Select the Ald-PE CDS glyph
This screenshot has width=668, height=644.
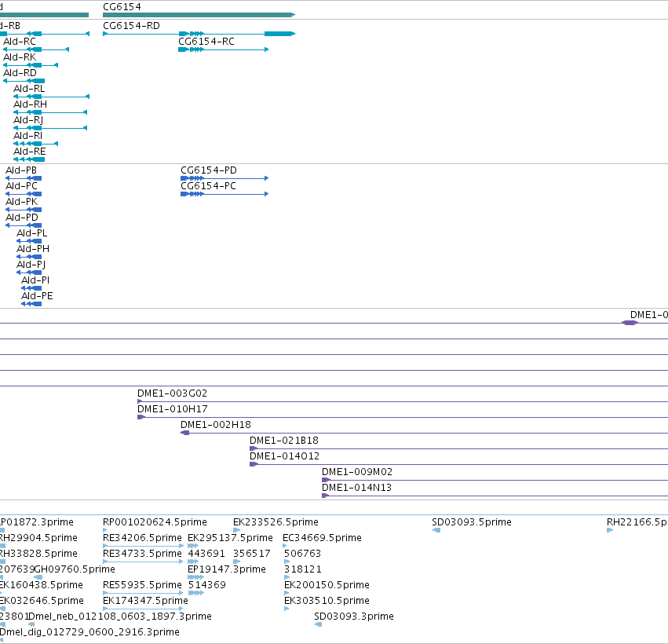pos(31,304)
